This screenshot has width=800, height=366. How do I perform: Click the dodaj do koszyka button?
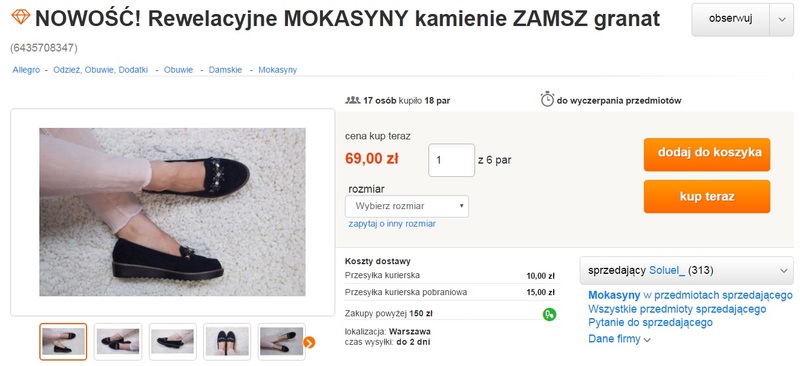click(x=707, y=154)
